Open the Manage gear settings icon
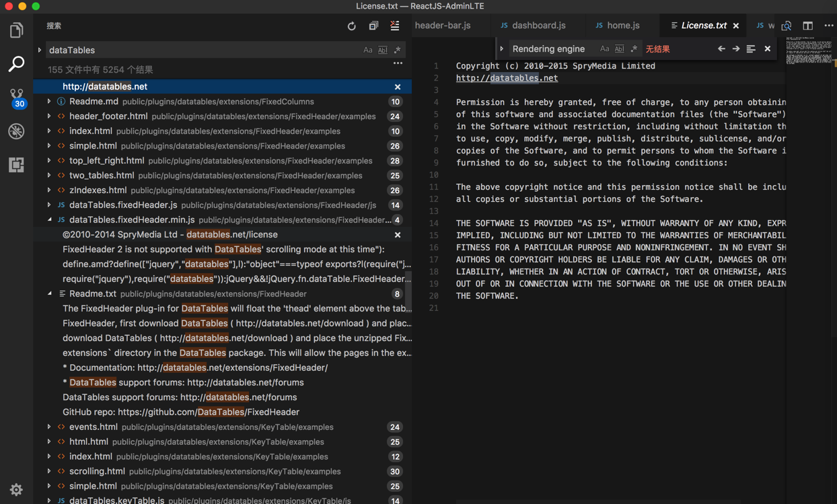The height and width of the screenshot is (504, 837). click(16, 489)
